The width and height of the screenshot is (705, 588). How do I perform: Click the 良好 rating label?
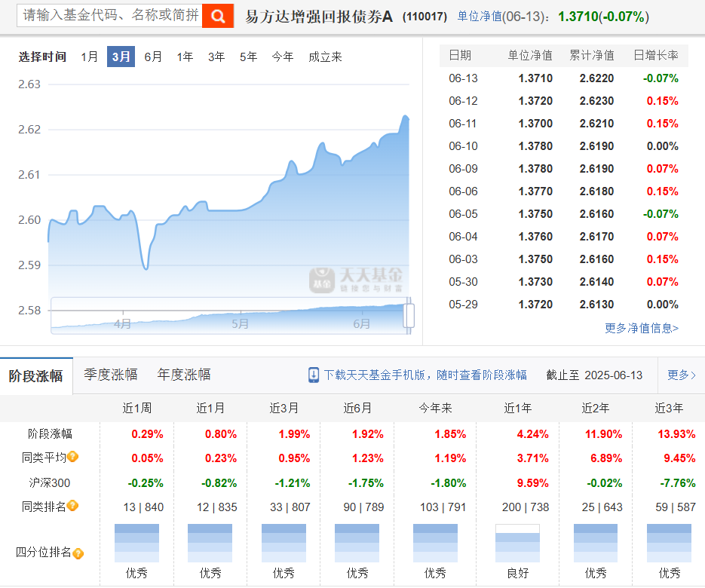pyautogui.click(x=517, y=573)
